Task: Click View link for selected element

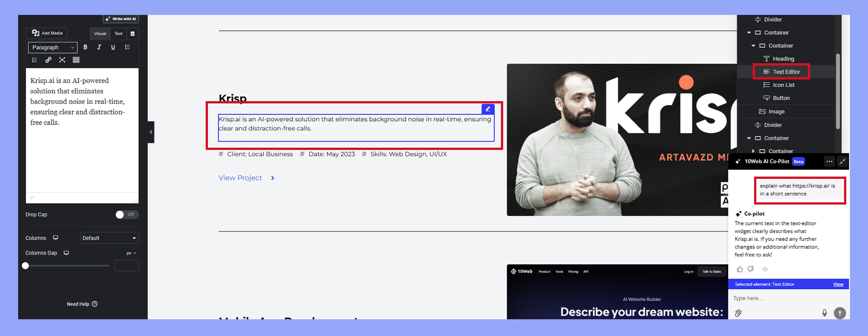Action: (x=838, y=284)
